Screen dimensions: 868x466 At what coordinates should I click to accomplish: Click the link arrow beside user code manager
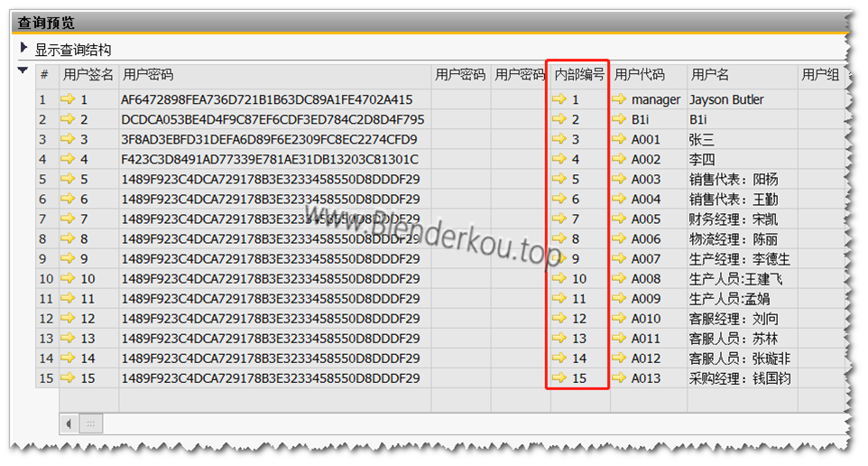click(x=619, y=99)
